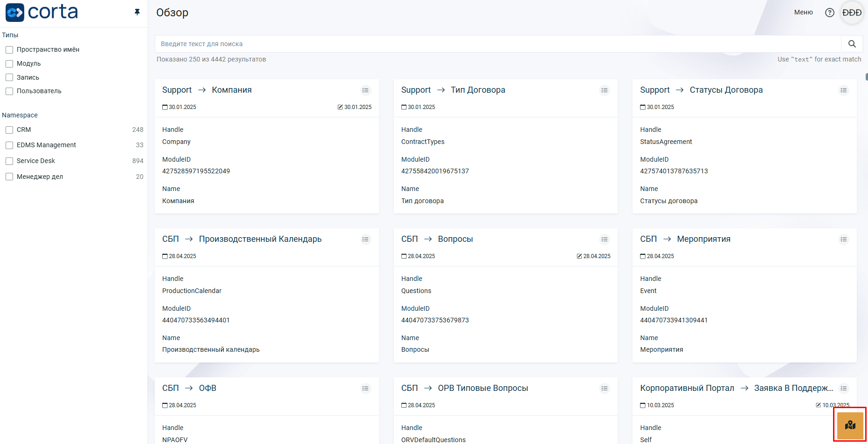The height and width of the screenshot is (444, 868).
Task: Click the page vertical scrollbar
Action: (866, 77)
